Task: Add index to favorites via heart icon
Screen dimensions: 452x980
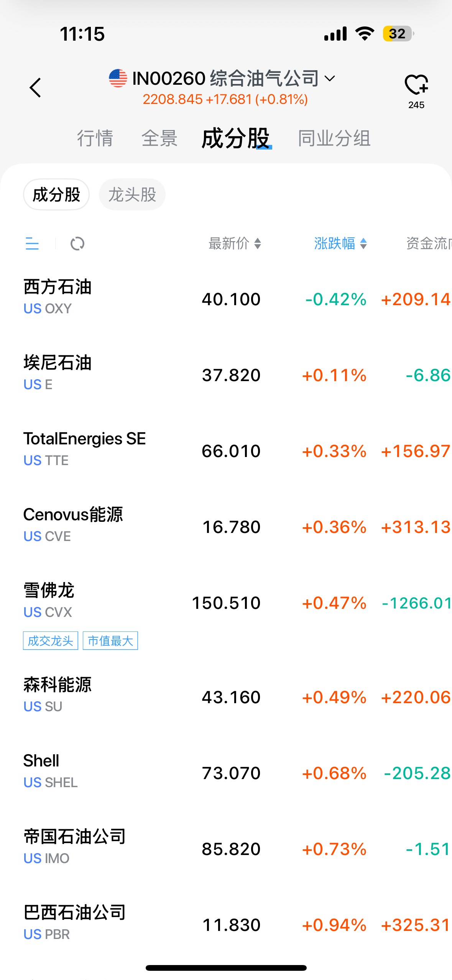Action: coord(416,85)
